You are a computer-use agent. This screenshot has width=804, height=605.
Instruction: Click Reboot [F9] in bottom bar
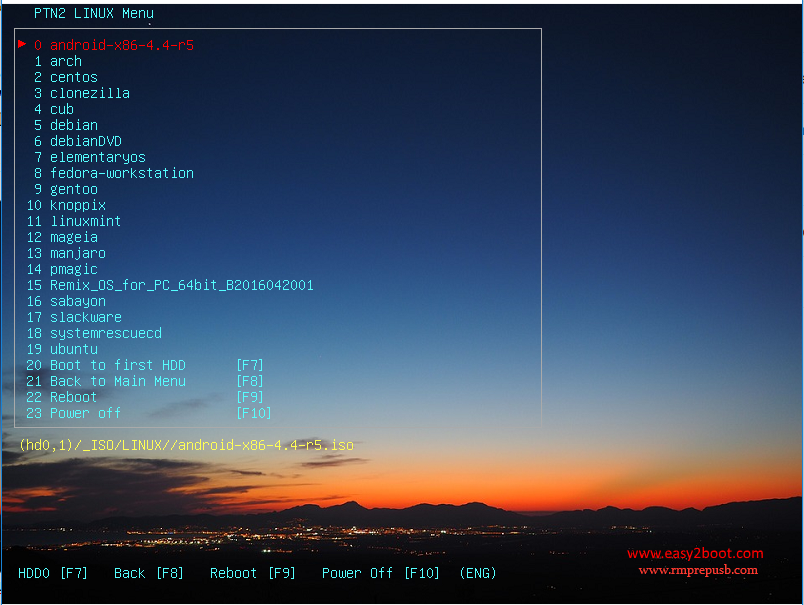253,573
